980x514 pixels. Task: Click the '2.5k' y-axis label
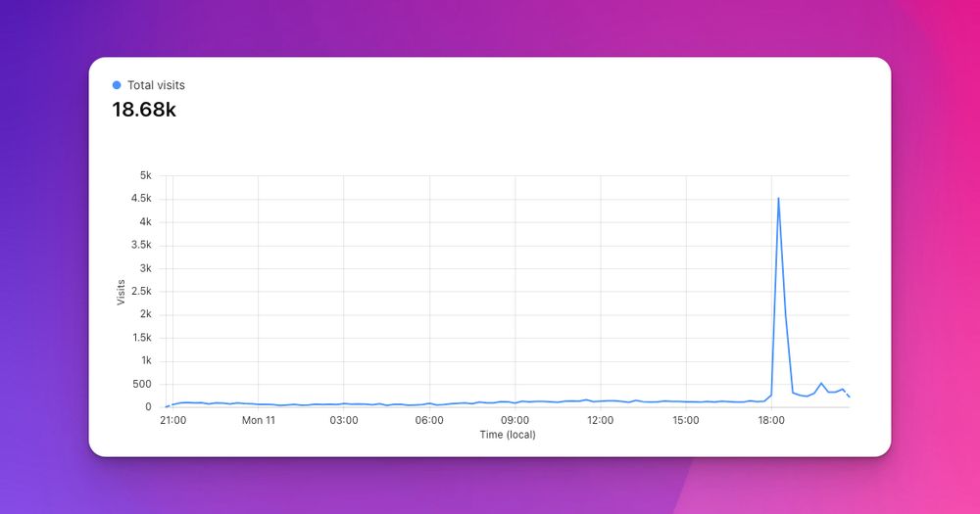(141, 291)
